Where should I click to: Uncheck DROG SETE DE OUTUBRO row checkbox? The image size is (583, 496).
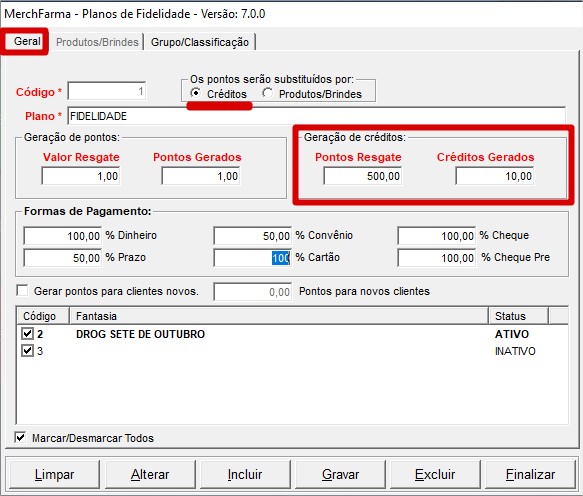click(x=27, y=334)
